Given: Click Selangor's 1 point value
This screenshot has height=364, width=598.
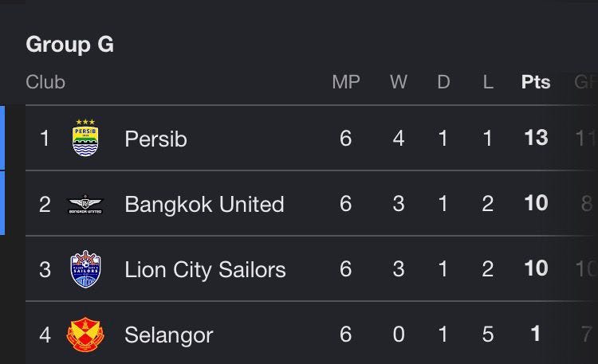Looking at the screenshot, I should 536,334.
